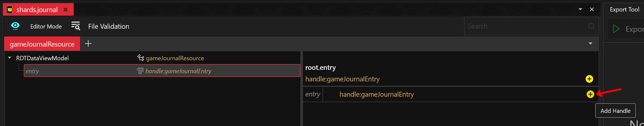Click the handle icon in entry tree row
Image resolution: width=644 pixels, height=126 pixels.
[x=140, y=71]
